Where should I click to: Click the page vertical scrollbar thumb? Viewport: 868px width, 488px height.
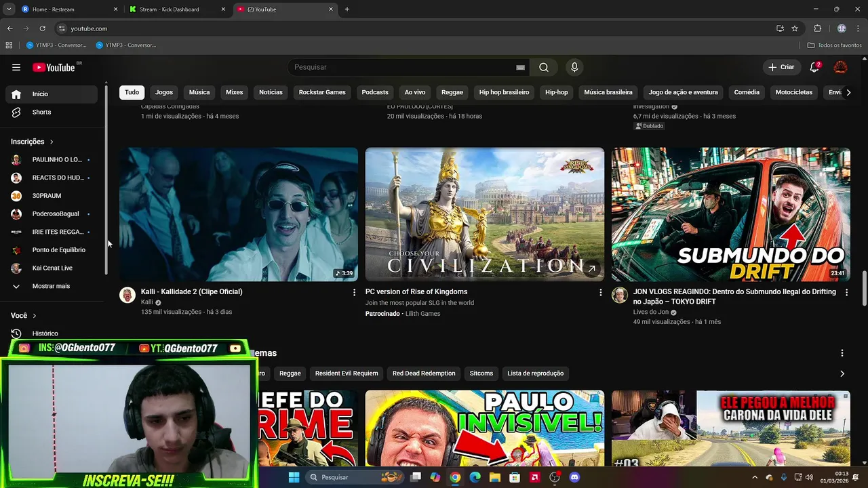(x=864, y=288)
